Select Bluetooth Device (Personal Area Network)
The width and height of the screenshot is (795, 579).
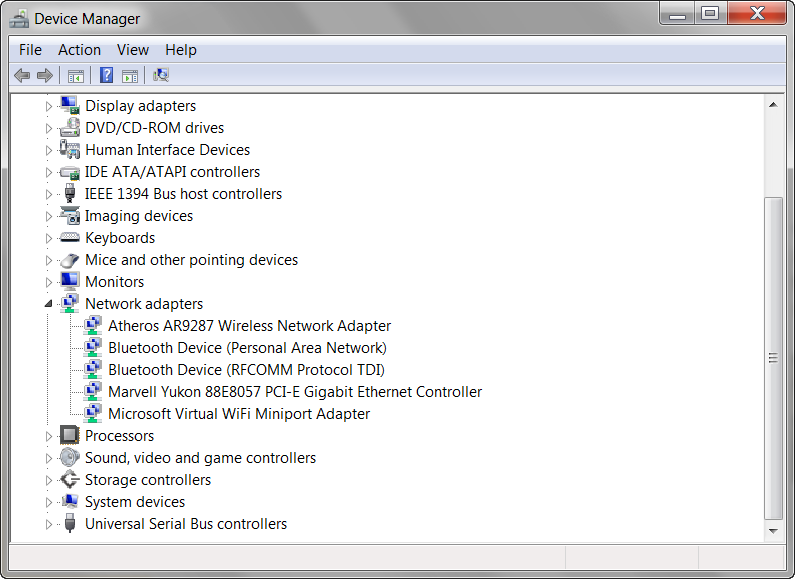click(247, 348)
